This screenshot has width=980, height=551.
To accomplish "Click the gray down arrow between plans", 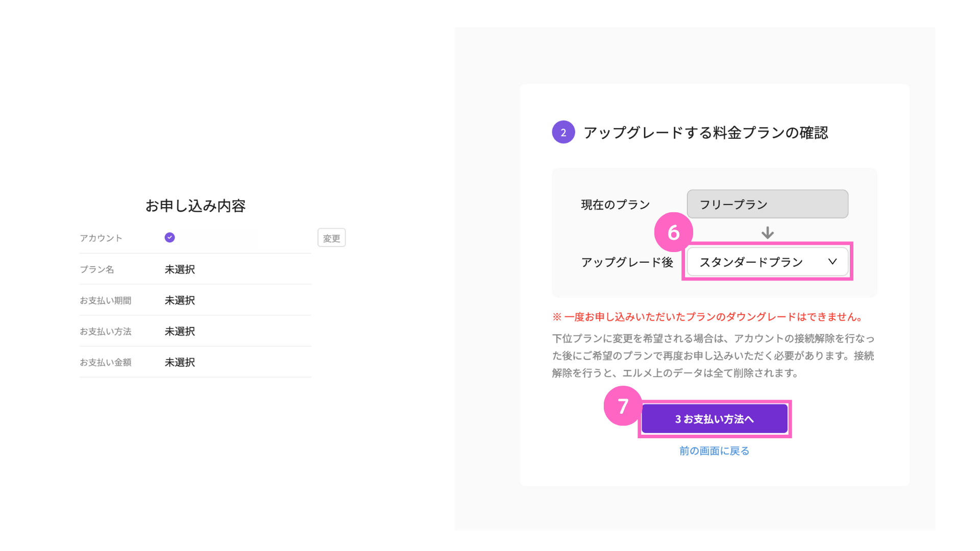I will click(767, 233).
